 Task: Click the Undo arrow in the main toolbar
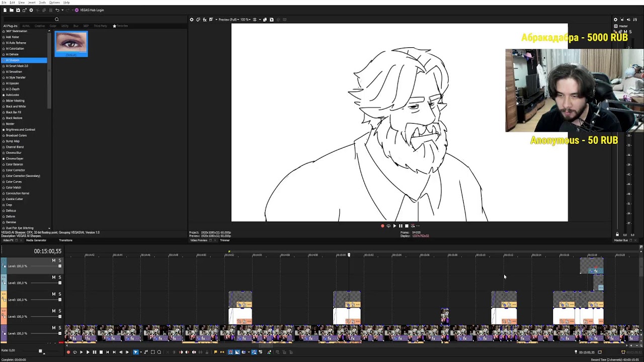point(57,10)
